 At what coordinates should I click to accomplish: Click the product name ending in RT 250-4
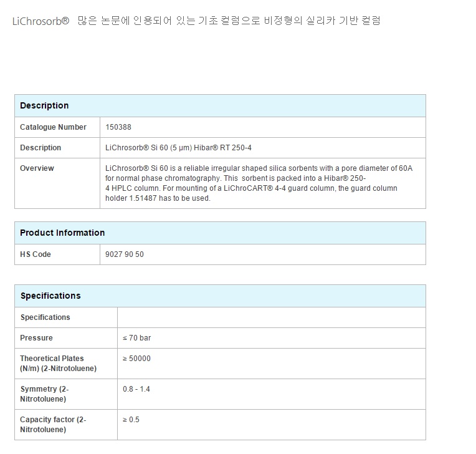178,148
